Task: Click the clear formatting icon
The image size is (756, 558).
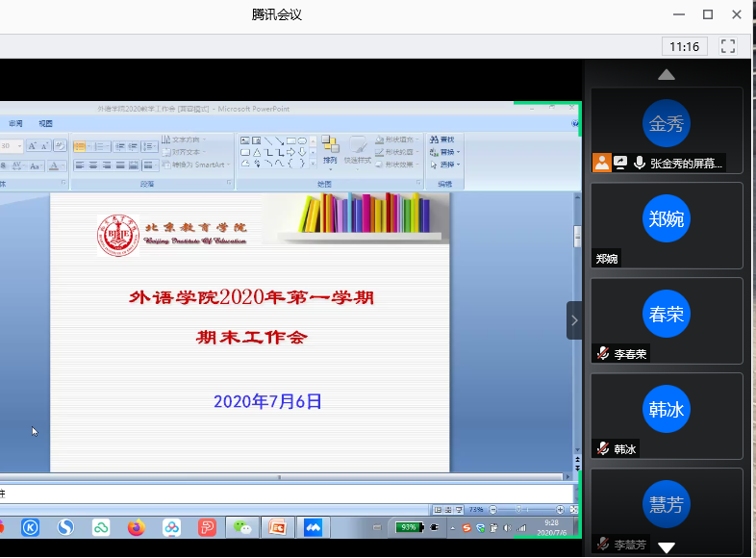Action: [x=60, y=145]
